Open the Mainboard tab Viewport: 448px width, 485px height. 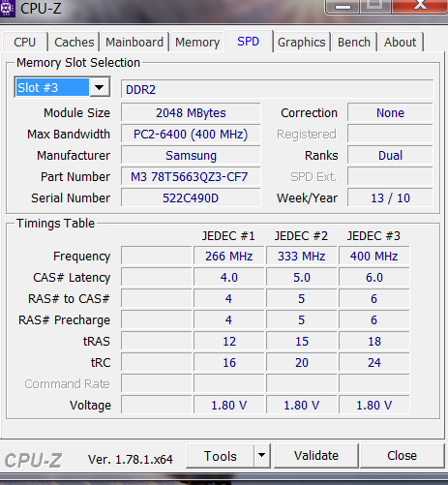134,42
